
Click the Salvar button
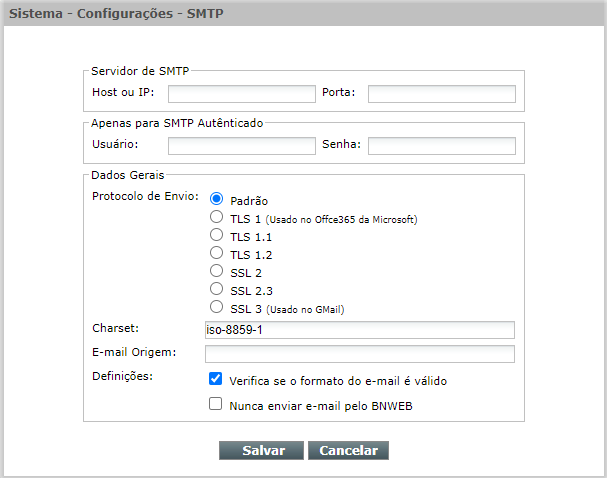261,450
